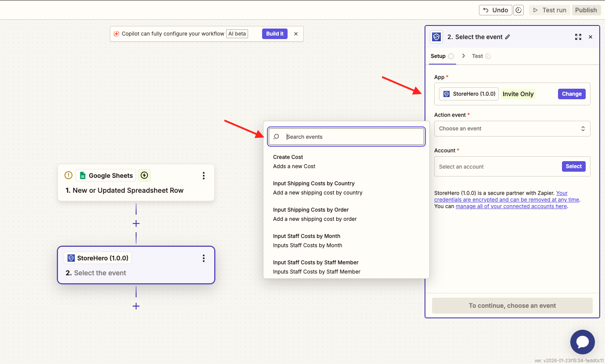The image size is (605, 364).
Task: Click the StoreHero logo in panel header
Action: click(x=436, y=37)
